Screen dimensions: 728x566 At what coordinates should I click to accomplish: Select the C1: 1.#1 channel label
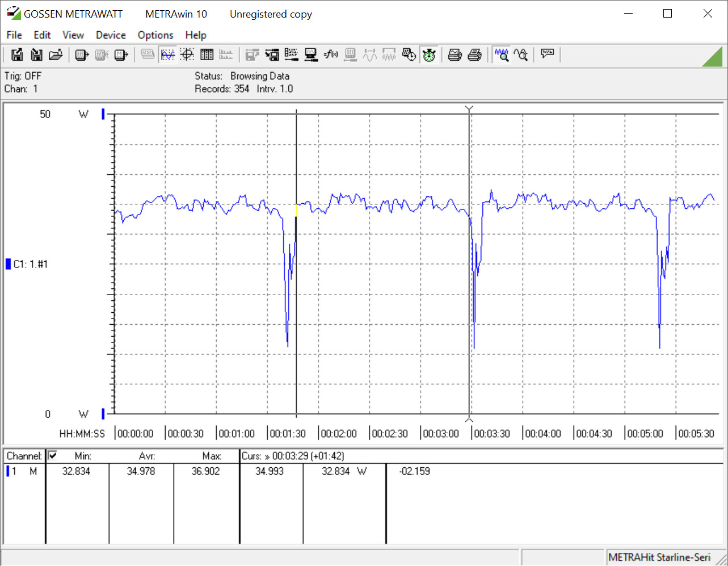[x=30, y=264]
